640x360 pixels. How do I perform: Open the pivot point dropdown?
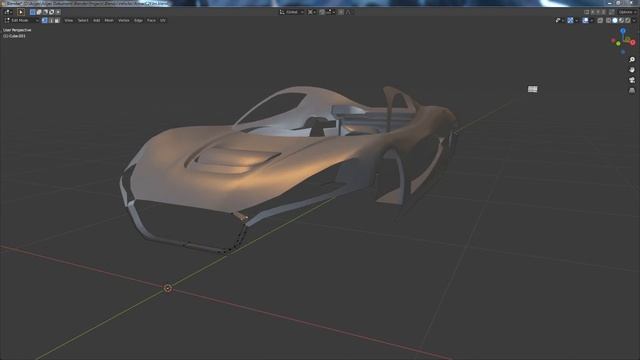tap(312, 12)
